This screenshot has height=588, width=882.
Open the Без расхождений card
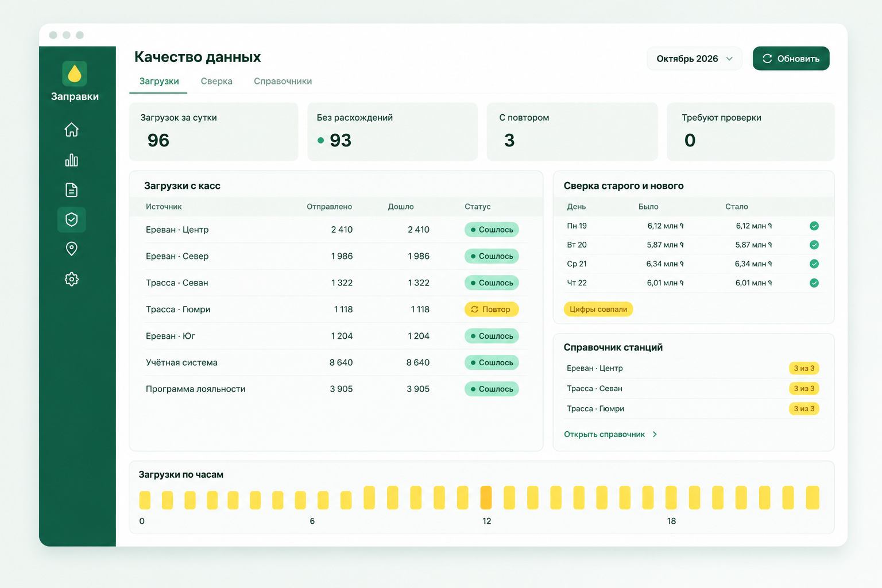tap(392, 131)
